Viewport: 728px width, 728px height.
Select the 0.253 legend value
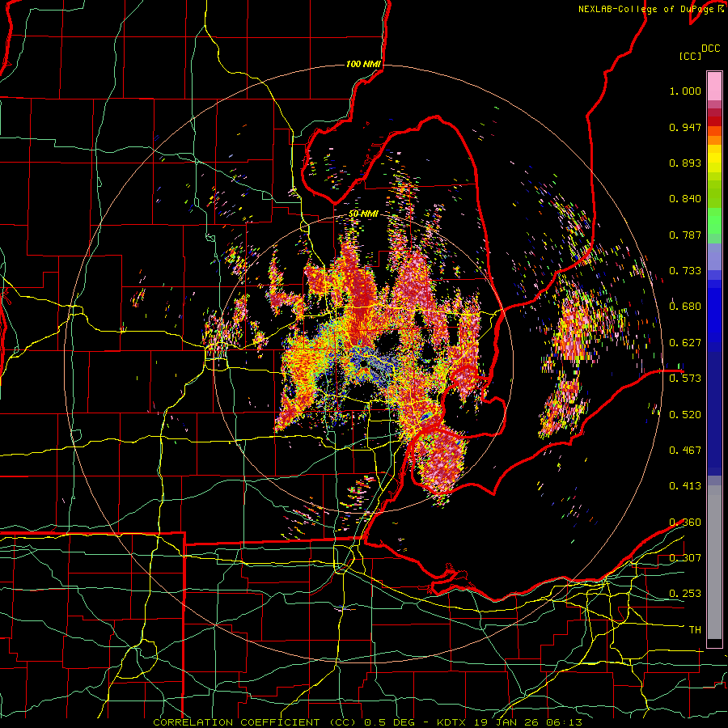click(685, 594)
